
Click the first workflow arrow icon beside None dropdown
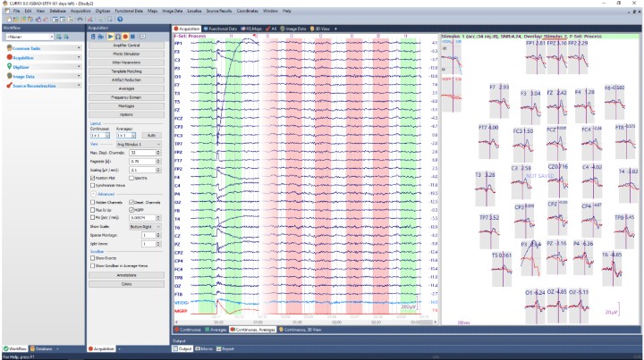point(59,37)
